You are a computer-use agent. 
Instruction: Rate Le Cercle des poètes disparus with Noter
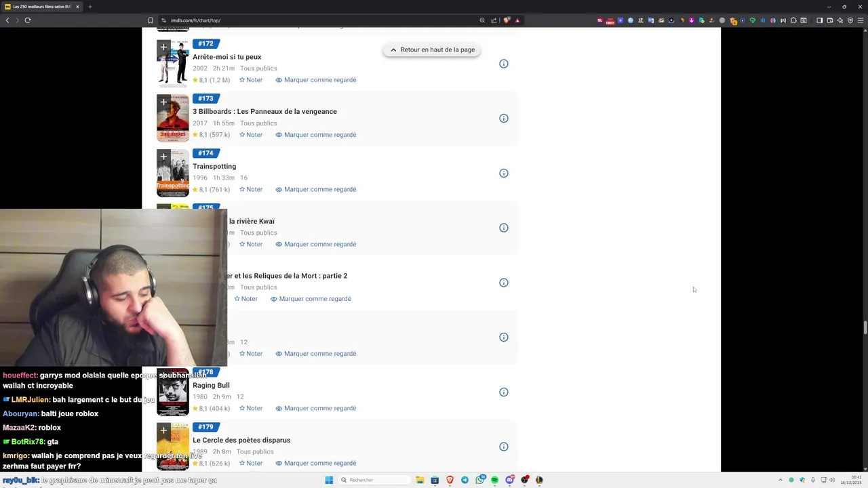(x=250, y=463)
